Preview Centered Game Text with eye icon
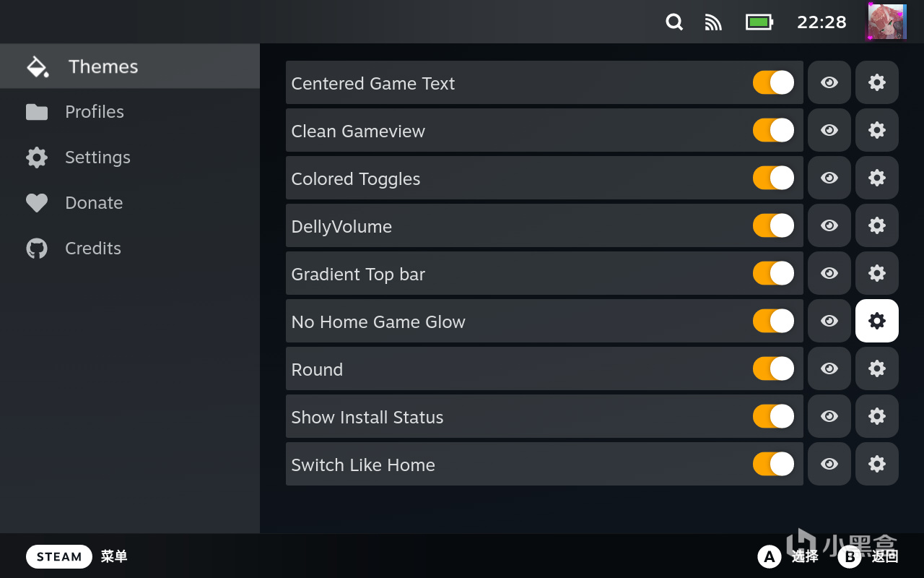 click(x=829, y=82)
